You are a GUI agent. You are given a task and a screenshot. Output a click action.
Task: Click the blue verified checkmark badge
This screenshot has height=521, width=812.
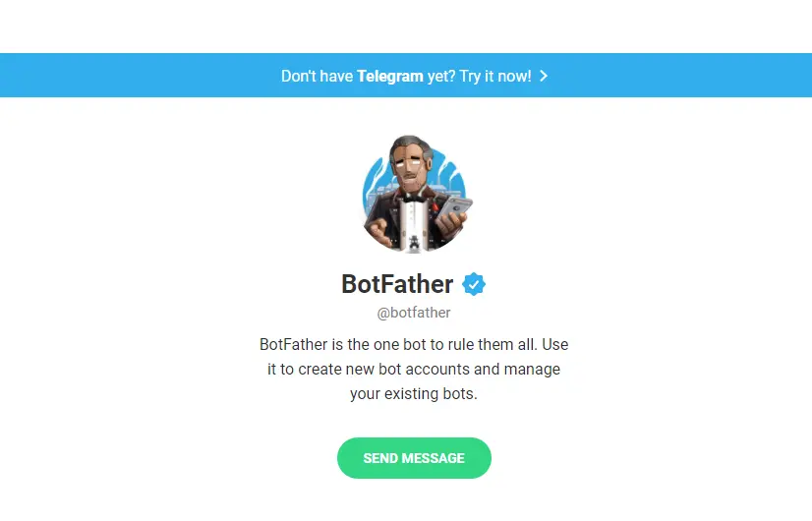point(475,285)
